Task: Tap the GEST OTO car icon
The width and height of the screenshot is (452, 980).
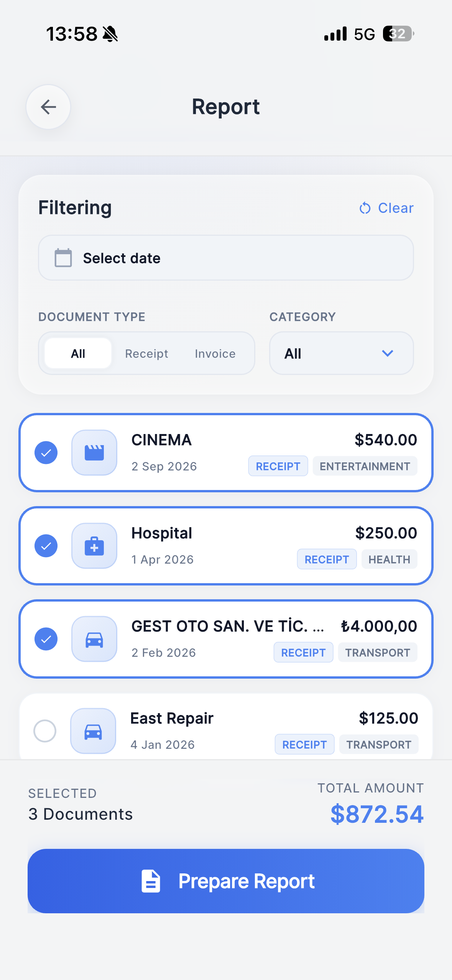Action: click(x=94, y=639)
